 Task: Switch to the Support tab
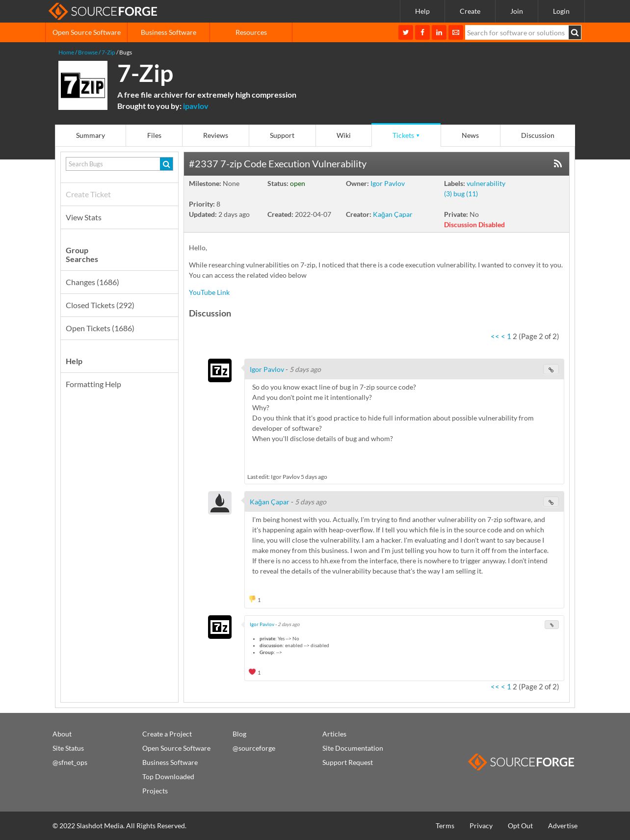click(282, 135)
